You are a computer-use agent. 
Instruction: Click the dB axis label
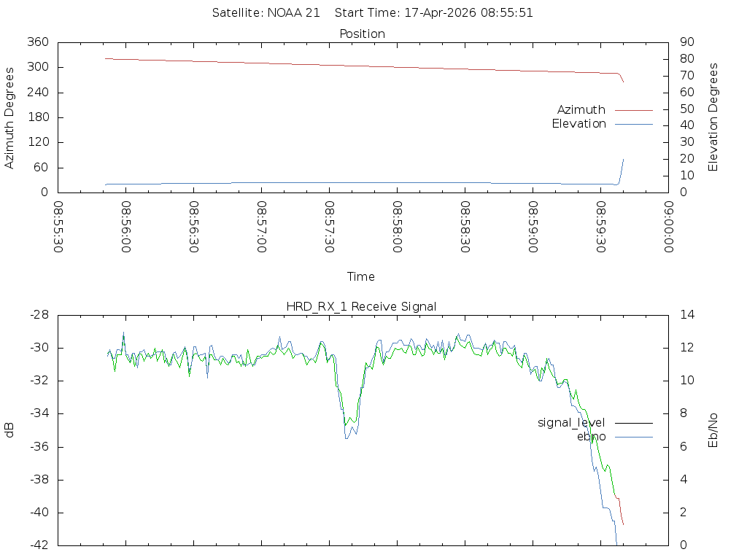(x=9, y=430)
